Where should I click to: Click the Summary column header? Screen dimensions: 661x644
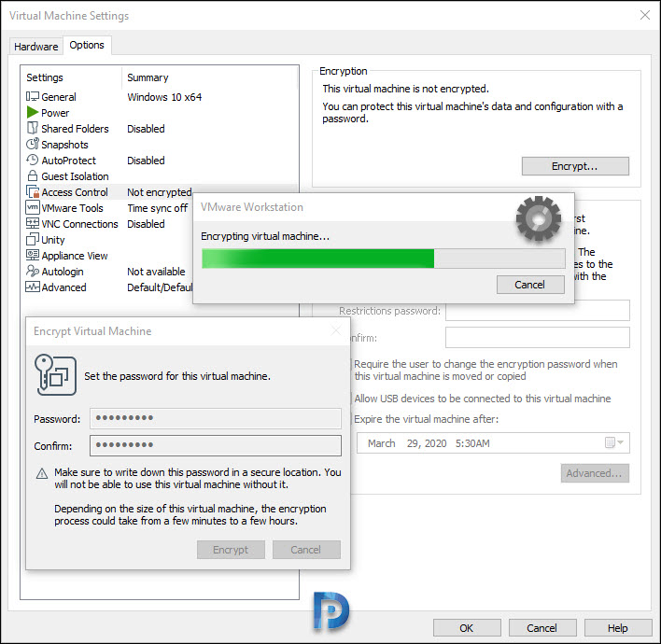pos(148,77)
